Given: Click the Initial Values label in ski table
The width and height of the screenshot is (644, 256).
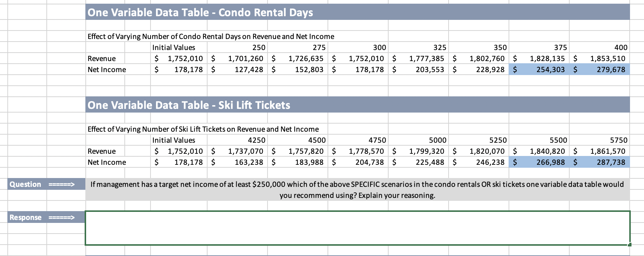Looking at the screenshot, I should point(174,140).
